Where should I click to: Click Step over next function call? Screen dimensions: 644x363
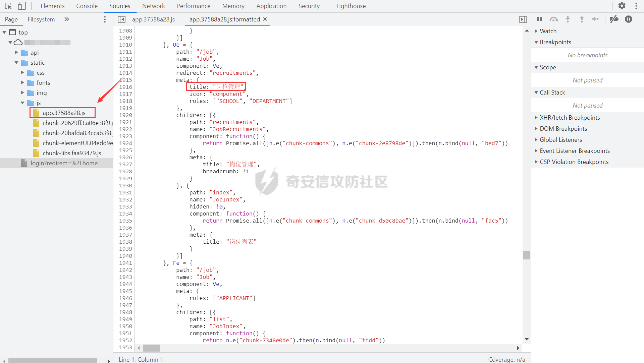[554, 19]
